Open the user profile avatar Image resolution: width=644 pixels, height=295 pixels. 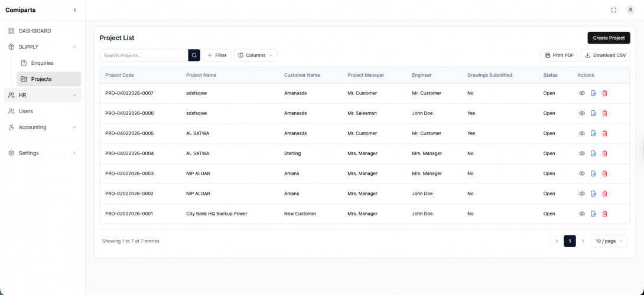coord(630,10)
